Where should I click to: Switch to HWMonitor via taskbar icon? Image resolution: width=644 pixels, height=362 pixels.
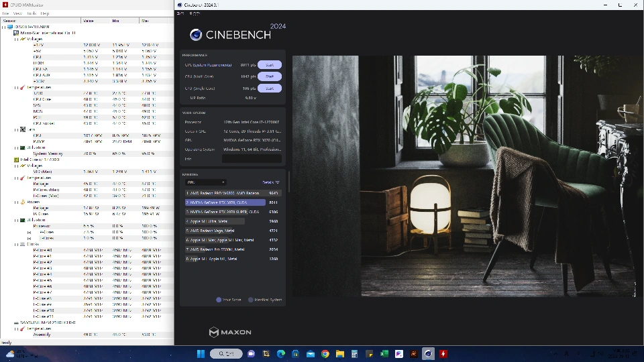click(443, 354)
